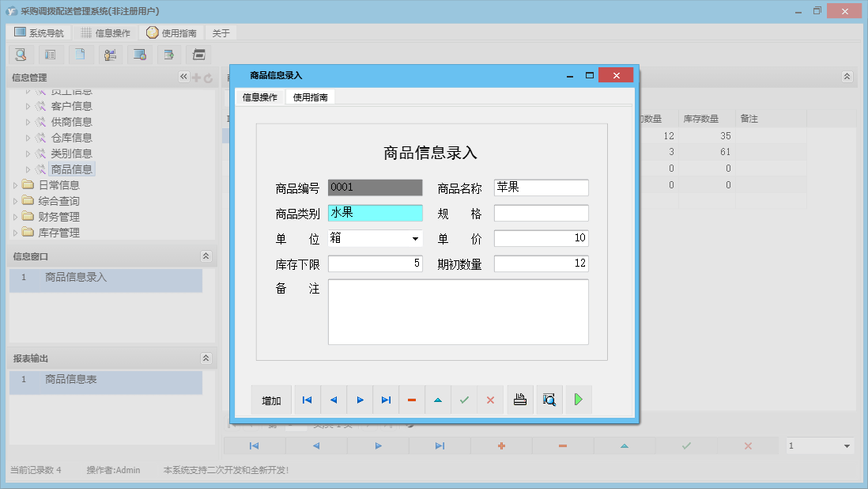
Task: Open the new document icon in the toolbar
Action: pyautogui.click(x=80, y=54)
